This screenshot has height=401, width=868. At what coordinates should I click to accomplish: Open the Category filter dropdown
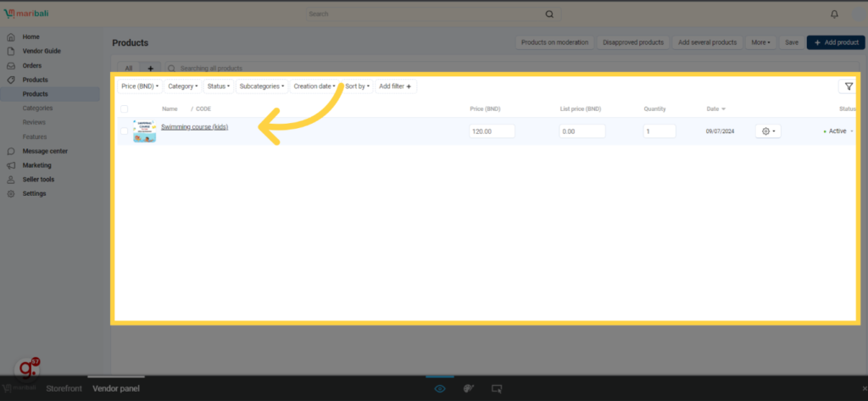coord(182,86)
